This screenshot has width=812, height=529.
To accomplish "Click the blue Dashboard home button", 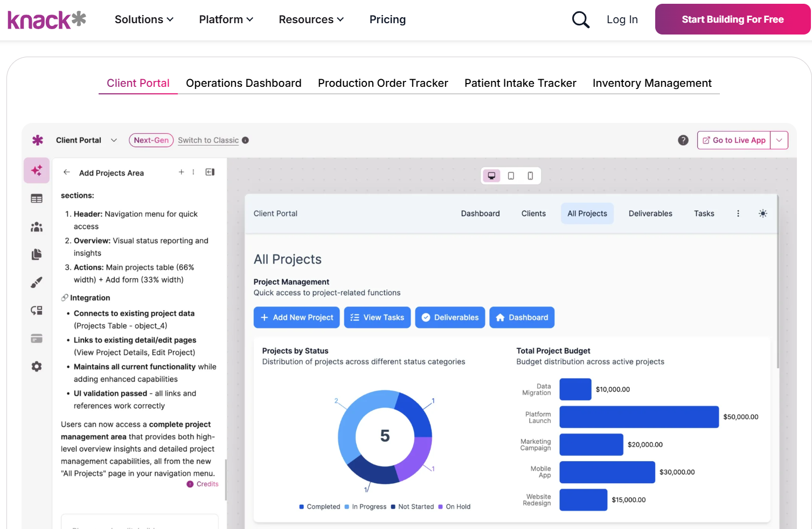I will (x=522, y=318).
